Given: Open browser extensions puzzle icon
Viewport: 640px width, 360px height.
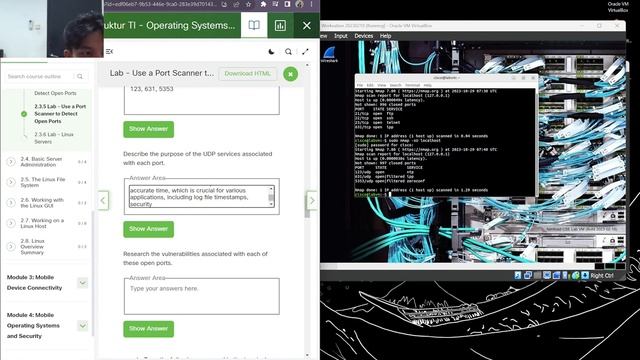Looking at the screenshot, I should (263, 4).
